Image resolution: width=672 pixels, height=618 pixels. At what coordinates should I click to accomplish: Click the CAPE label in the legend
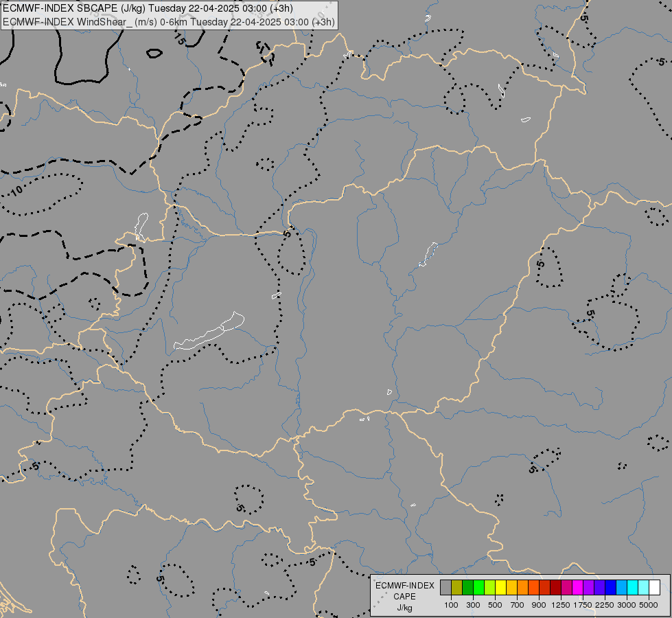[x=404, y=597]
